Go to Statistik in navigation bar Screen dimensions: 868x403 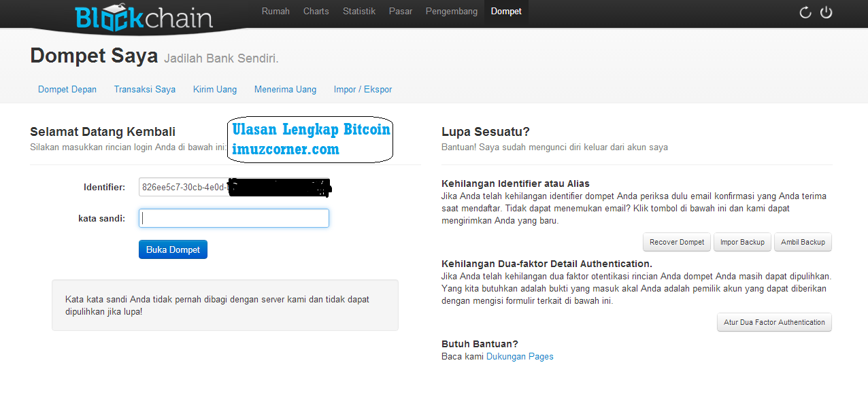[x=359, y=12]
